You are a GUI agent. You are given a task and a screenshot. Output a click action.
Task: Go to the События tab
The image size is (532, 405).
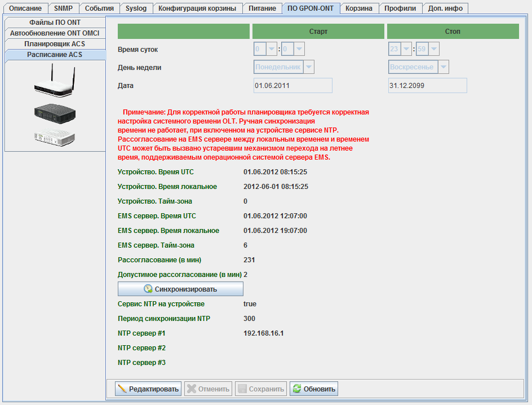pyautogui.click(x=99, y=8)
